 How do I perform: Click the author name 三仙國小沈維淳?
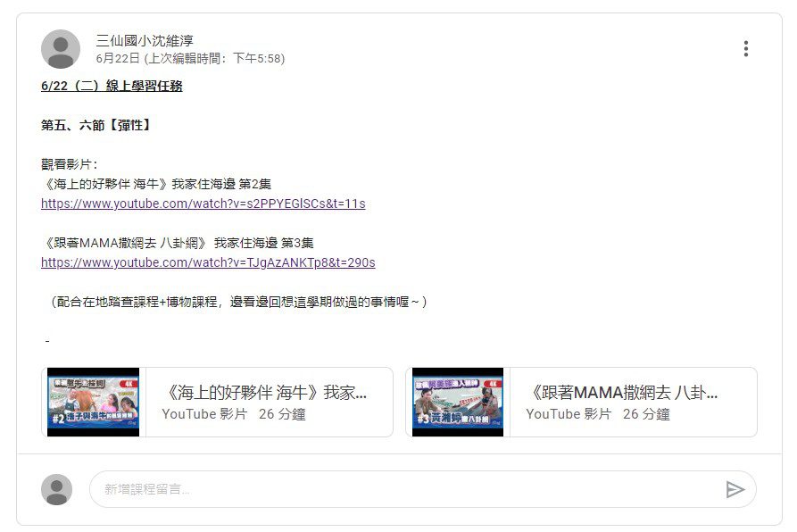[x=145, y=41]
